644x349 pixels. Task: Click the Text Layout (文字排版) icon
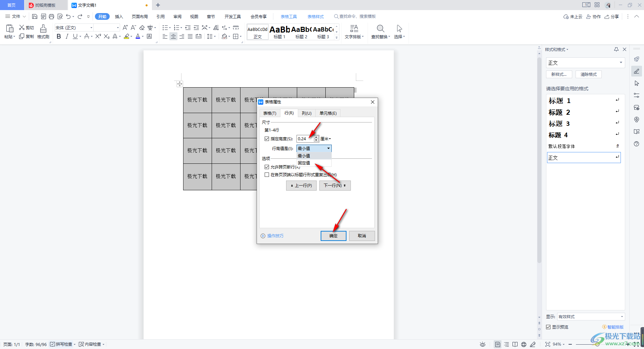354,29
